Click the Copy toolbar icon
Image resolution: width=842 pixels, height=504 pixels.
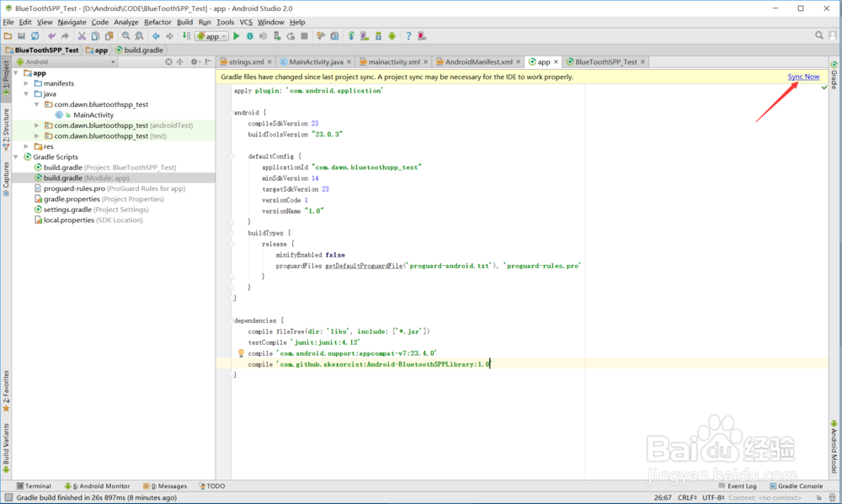[x=95, y=36]
